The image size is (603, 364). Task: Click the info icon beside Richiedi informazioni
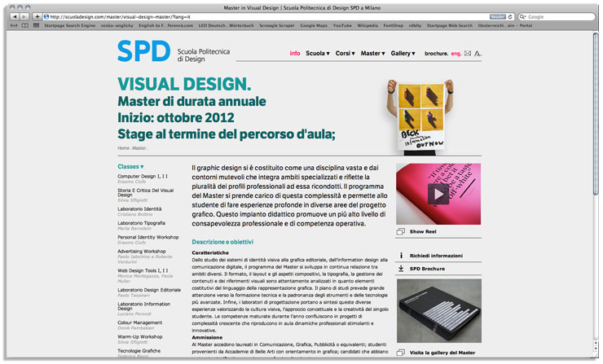401,255
